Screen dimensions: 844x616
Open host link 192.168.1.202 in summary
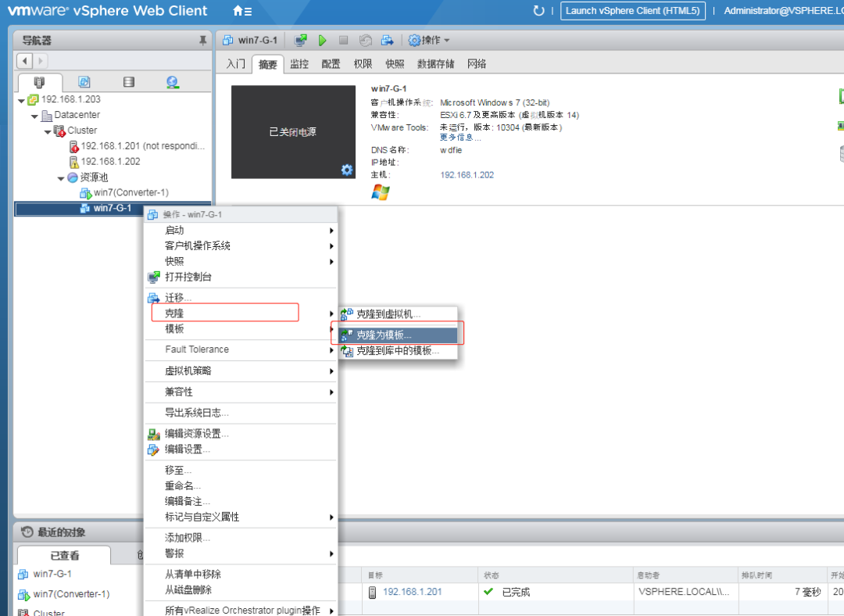(x=467, y=175)
